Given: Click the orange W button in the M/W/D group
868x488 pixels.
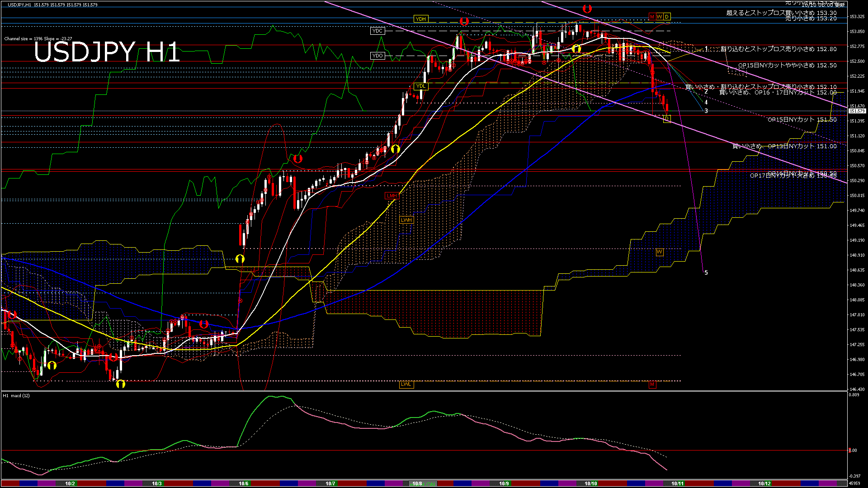Looking at the screenshot, I should click(x=659, y=17).
